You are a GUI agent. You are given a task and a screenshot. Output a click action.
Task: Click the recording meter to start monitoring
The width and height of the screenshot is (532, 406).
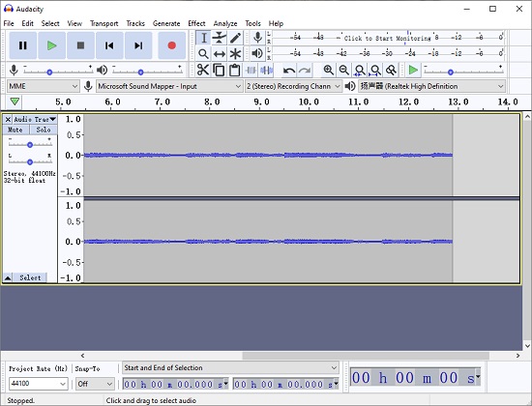pyautogui.click(x=388, y=38)
